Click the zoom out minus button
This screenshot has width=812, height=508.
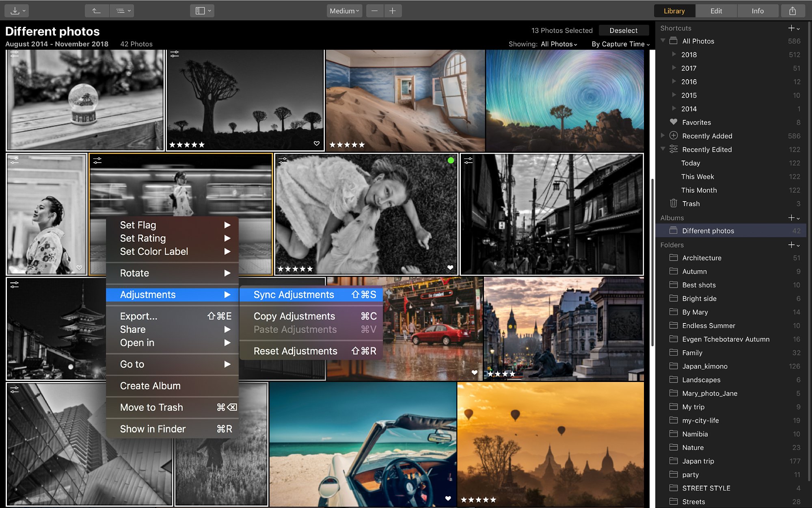375,11
